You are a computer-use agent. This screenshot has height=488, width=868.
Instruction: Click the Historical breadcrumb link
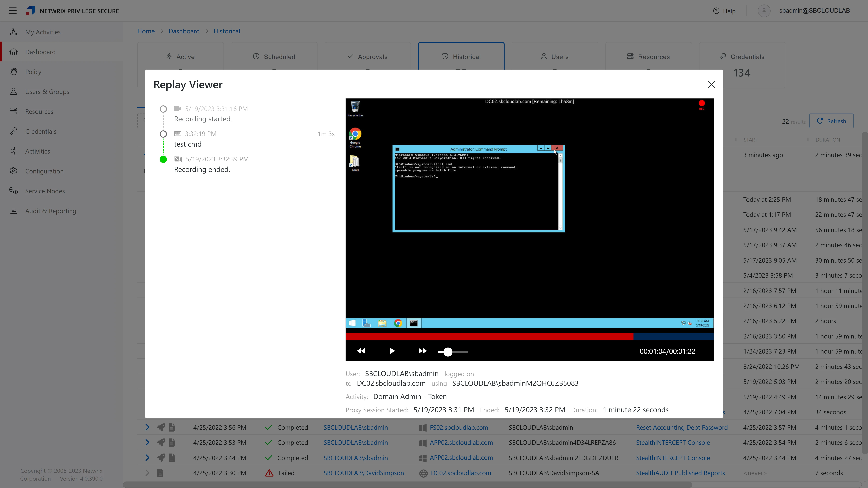coord(227,31)
